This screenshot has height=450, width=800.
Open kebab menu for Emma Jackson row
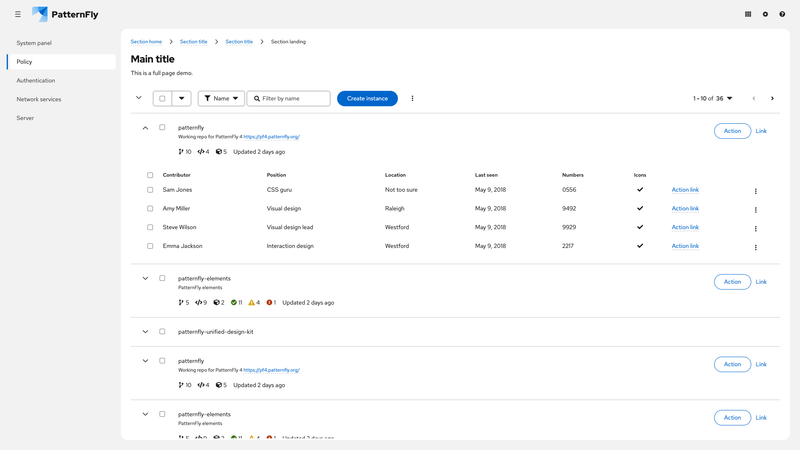pyautogui.click(x=755, y=247)
